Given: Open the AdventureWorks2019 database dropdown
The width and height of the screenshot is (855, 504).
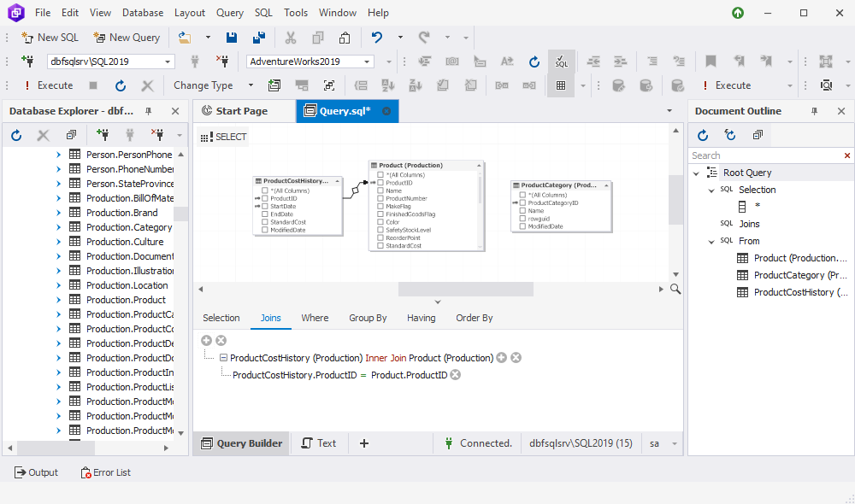Looking at the screenshot, I should tap(368, 62).
